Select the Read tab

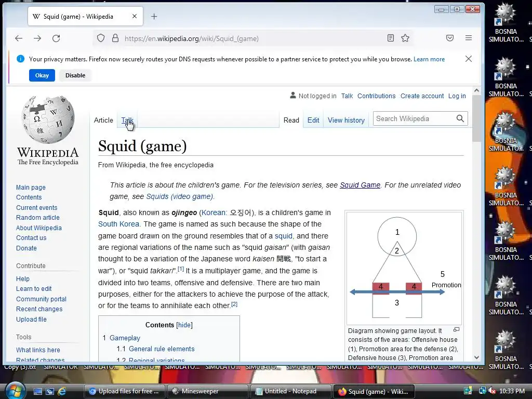pyautogui.click(x=291, y=120)
